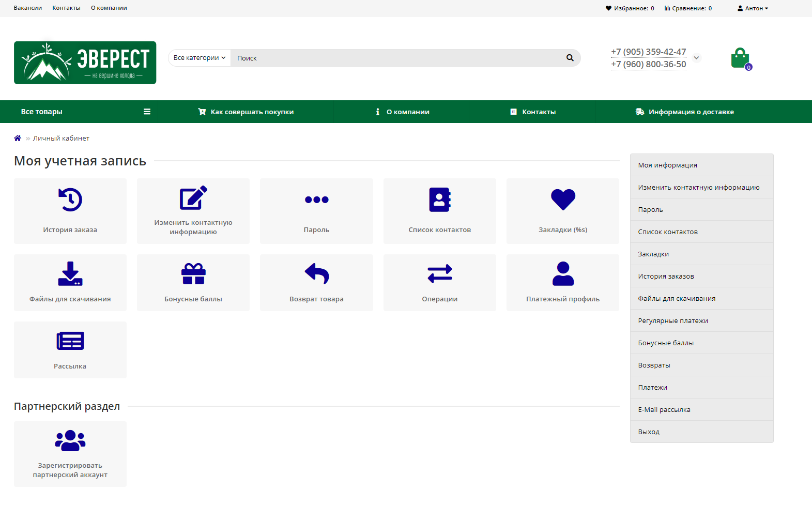Open the downloads files icon
812x506 pixels.
[x=70, y=274]
